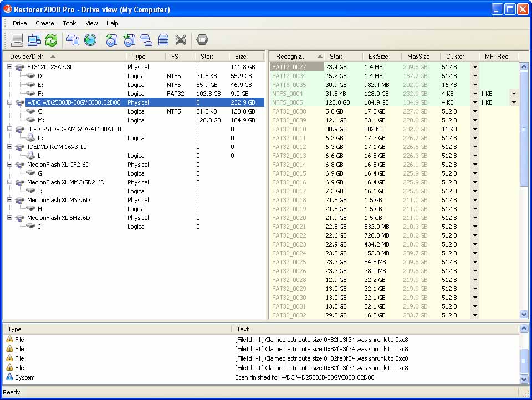The image size is (532, 400).
Task: Select the NTFS_0004 recognized partition row
Action: (394, 94)
